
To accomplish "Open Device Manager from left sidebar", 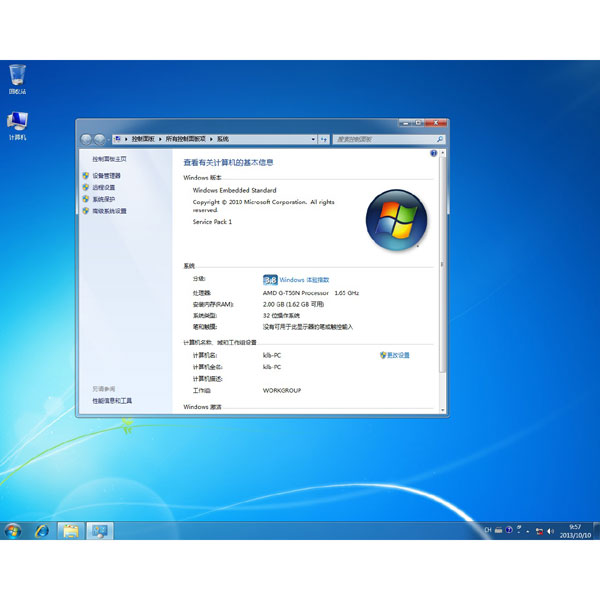I will (x=106, y=176).
